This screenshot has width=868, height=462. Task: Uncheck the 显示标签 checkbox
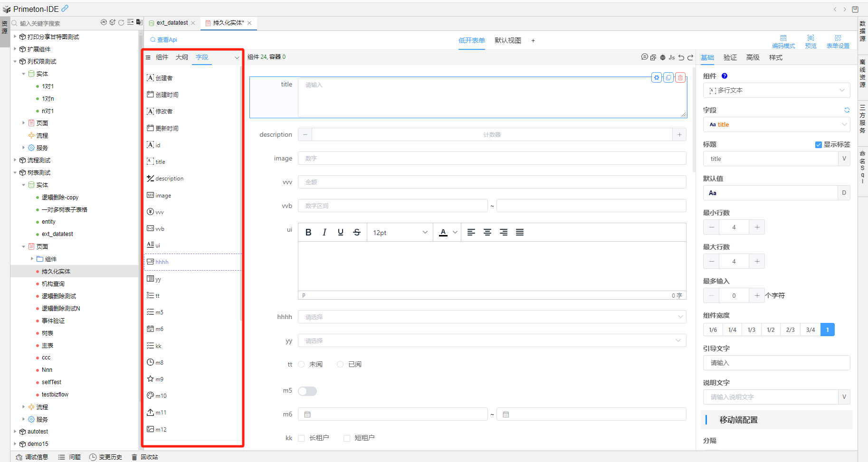pyautogui.click(x=819, y=145)
